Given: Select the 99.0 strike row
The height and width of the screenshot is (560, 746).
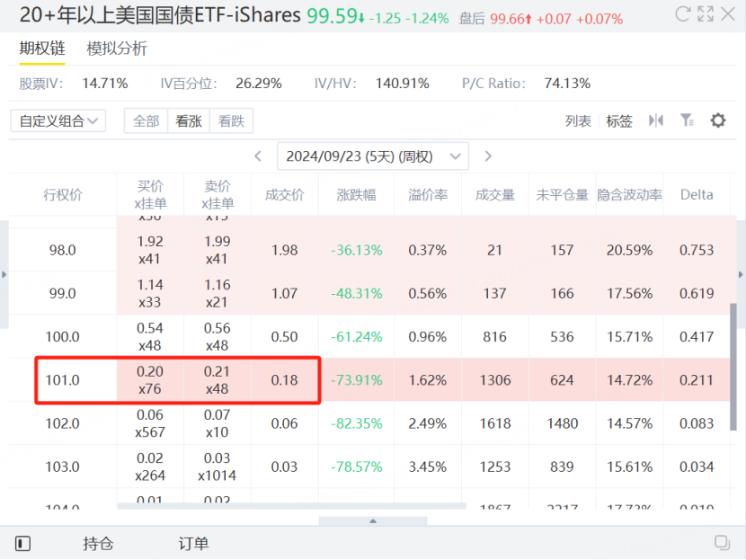Looking at the screenshot, I should (369, 293).
